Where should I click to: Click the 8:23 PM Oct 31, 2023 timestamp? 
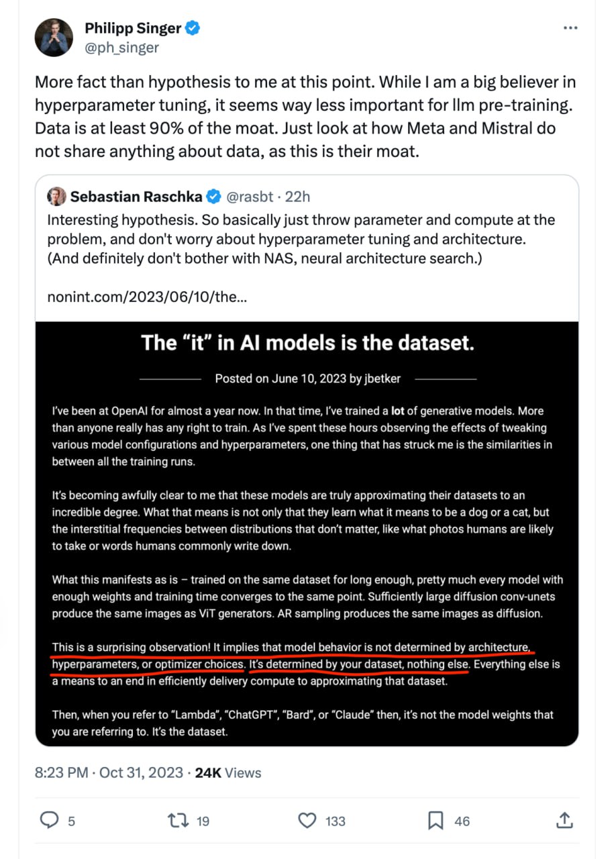coord(109,772)
